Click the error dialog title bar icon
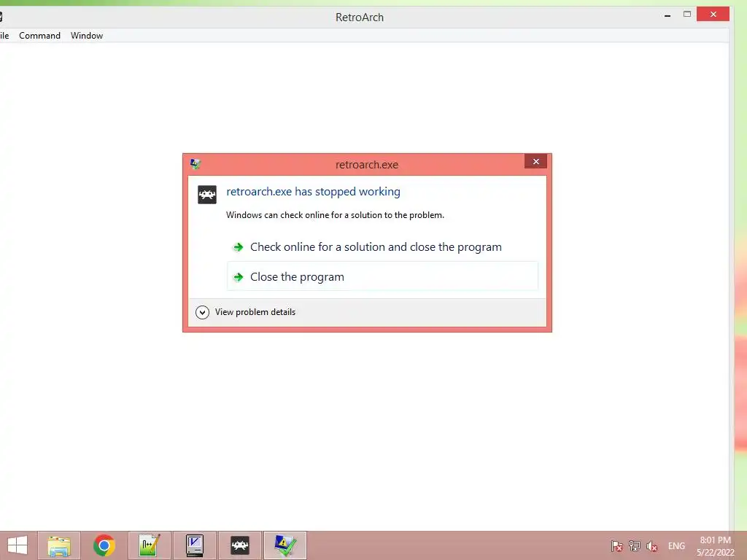 (x=196, y=164)
